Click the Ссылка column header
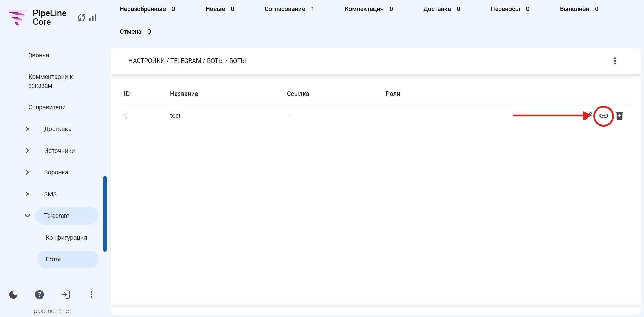Image resolution: width=644 pixels, height=317 pixels. tap(298, 94)
